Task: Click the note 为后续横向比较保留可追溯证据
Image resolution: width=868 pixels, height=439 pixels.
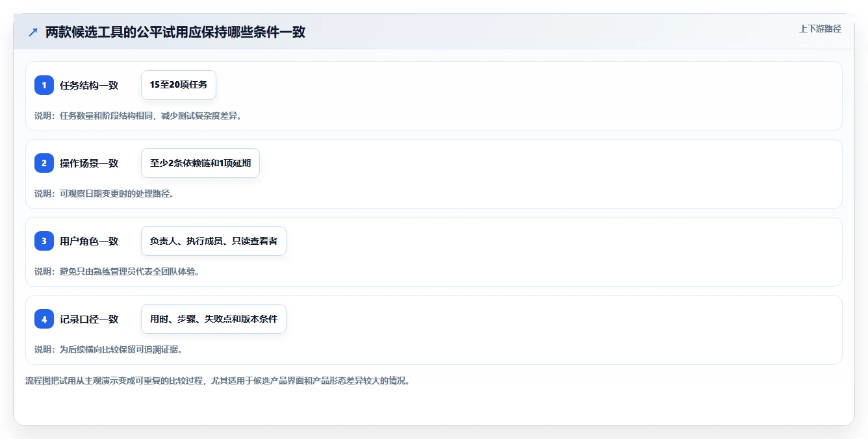Action: 108,349
